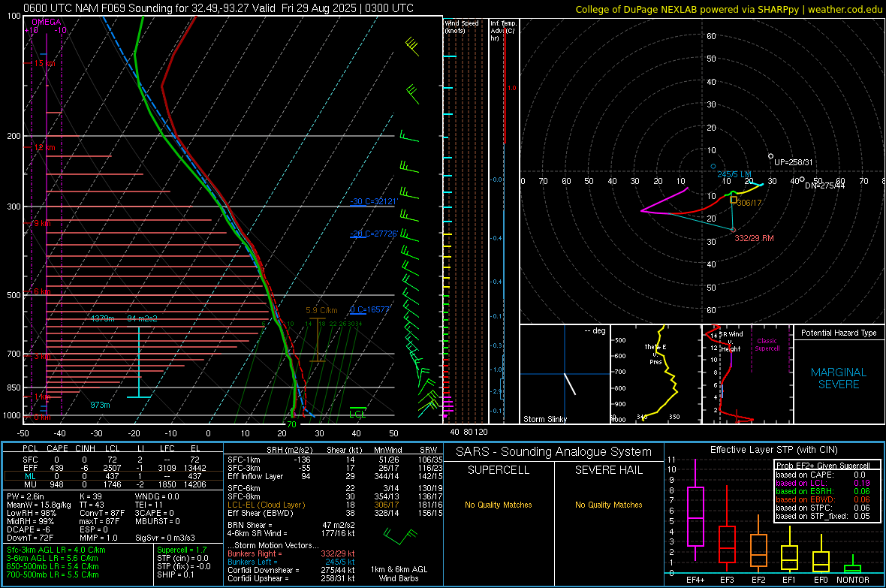This screenshot has height=588, width=886.
Task: Click the Storm Slinky panel label
Action: pyautogui.click(x=544, y=419)
